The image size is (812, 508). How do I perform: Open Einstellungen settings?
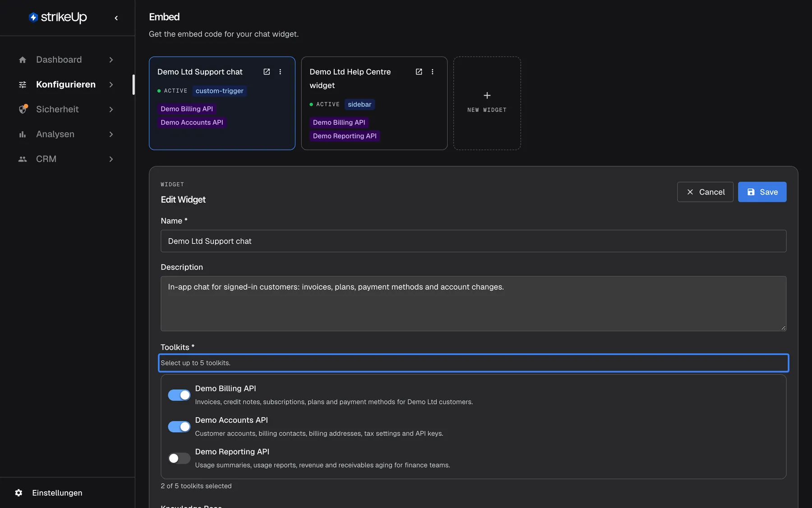coord(57,493)
